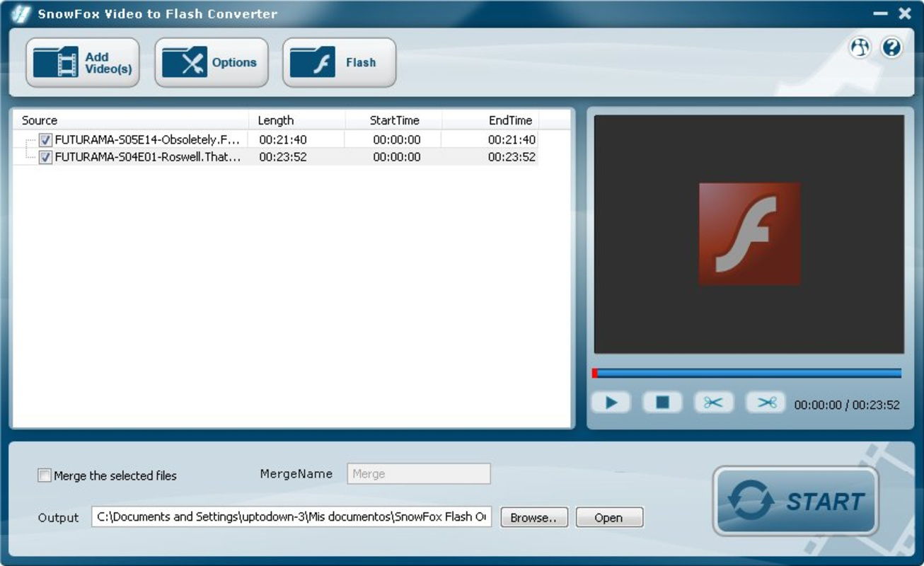The width and height of the screenshot is (924, 566).
Task: Click the Output path field
Action: pyautogui.click(x=291, y=517)
